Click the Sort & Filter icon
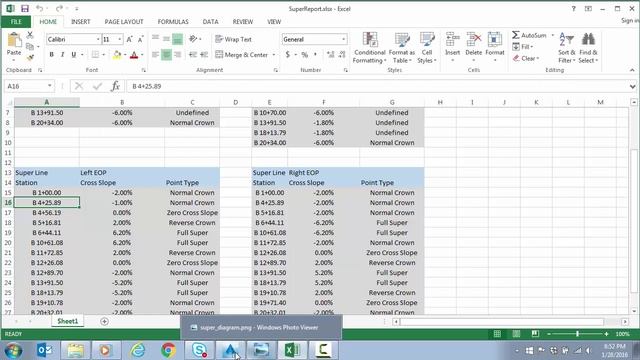This screenshot has height=360, width=640. coord(567,40)
